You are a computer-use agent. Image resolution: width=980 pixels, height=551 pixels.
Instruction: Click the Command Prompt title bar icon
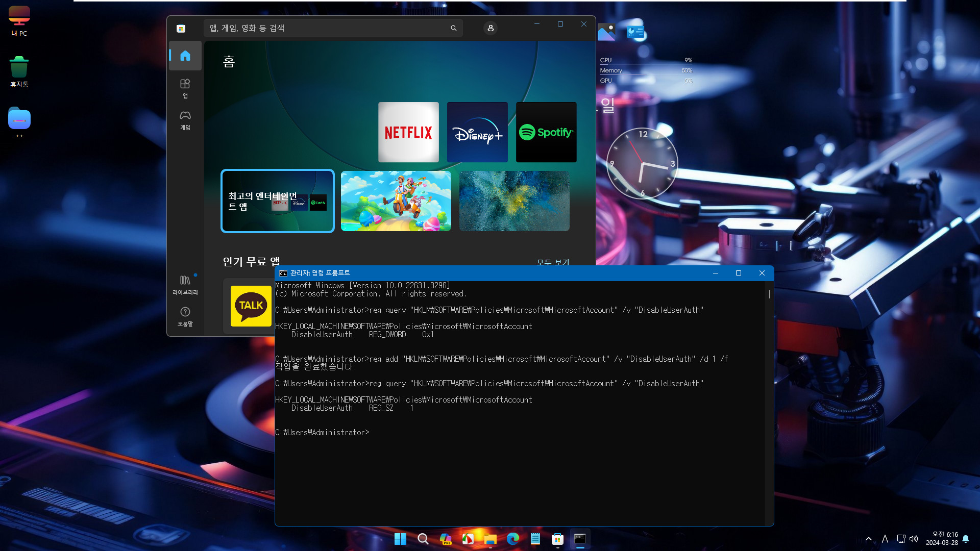point(283,273)
